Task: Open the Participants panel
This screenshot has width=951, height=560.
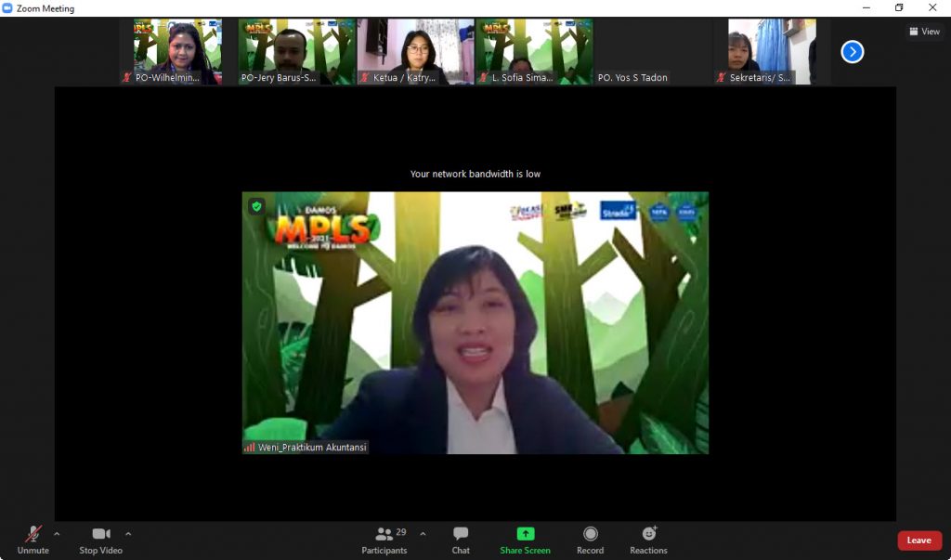Action: [x=384, y=540]
